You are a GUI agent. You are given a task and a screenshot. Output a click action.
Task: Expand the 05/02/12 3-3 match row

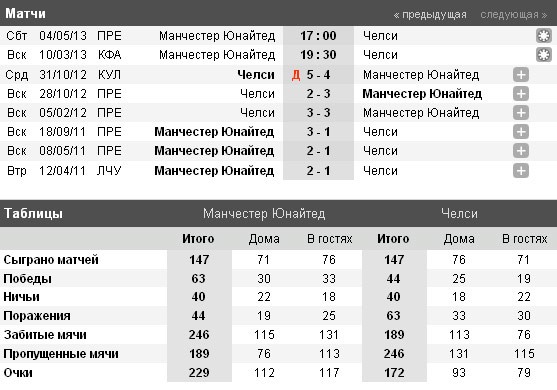point(521,113)
